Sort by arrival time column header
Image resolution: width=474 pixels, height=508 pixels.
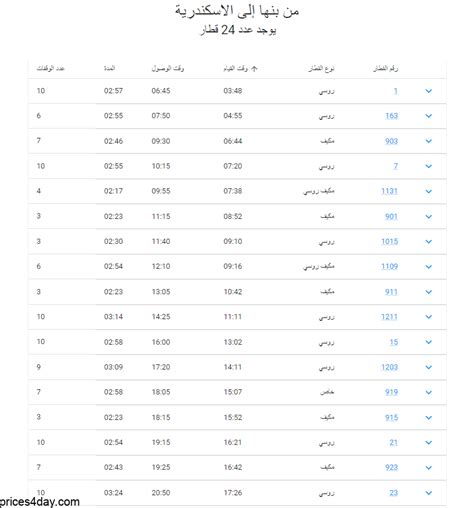coord(168,68)
